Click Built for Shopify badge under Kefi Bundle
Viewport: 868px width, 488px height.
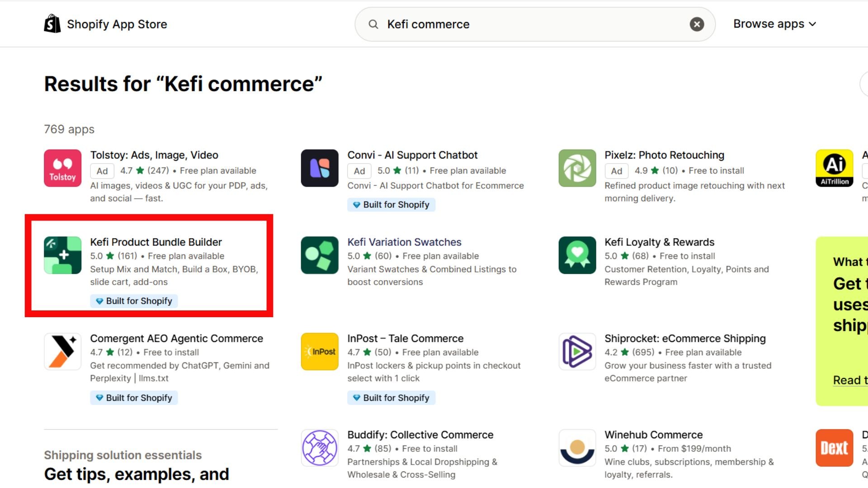tap(134, 301)
